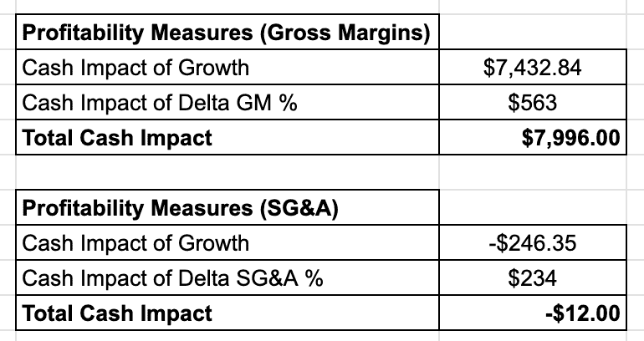Select the $234 value cell
Viewport: 644px width, 341px height.
532,278
